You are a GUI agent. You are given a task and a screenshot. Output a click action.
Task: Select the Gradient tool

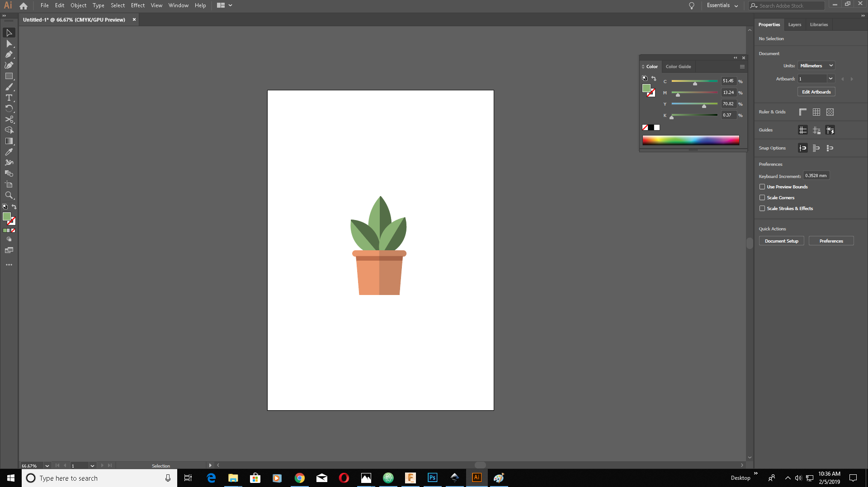pos(9,141)
